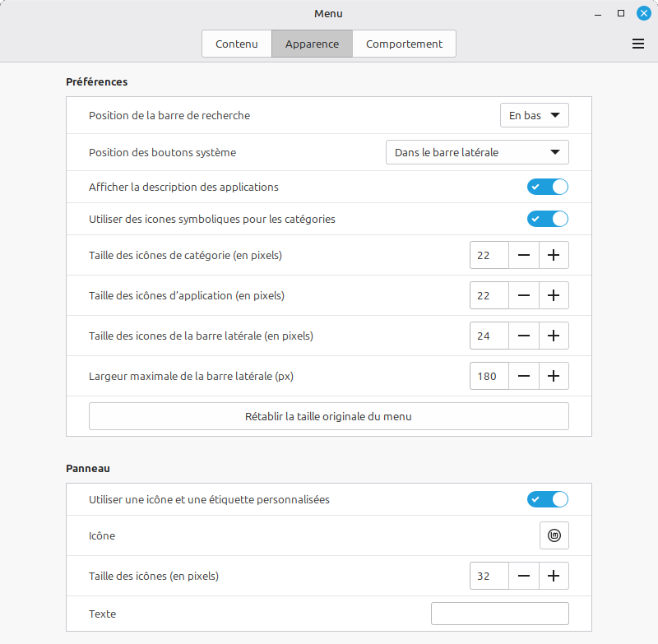Switch to the Contenu tab

(x=237, y=44)
